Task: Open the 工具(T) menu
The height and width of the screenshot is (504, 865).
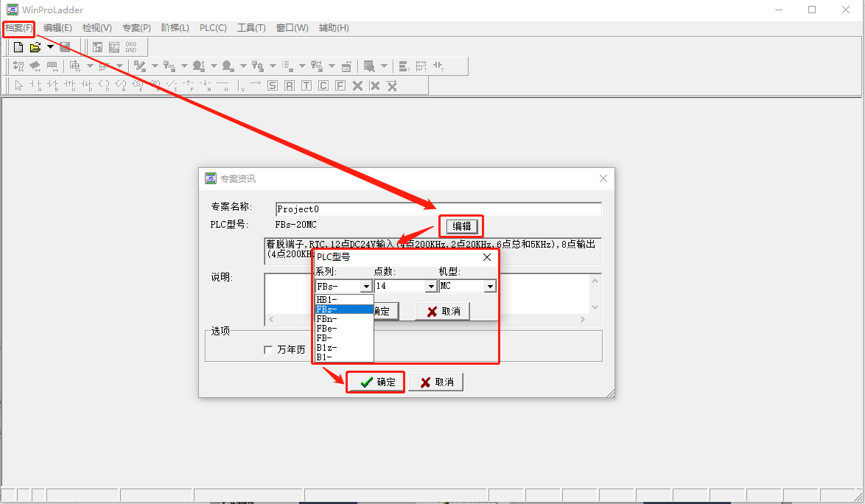Action: pyautogui.click(x=251, y=27)
